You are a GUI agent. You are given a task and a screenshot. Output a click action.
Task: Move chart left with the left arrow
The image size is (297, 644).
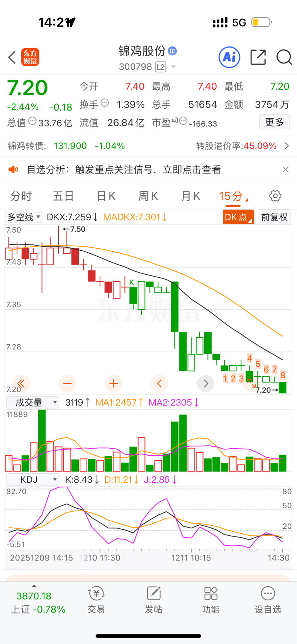160,384
